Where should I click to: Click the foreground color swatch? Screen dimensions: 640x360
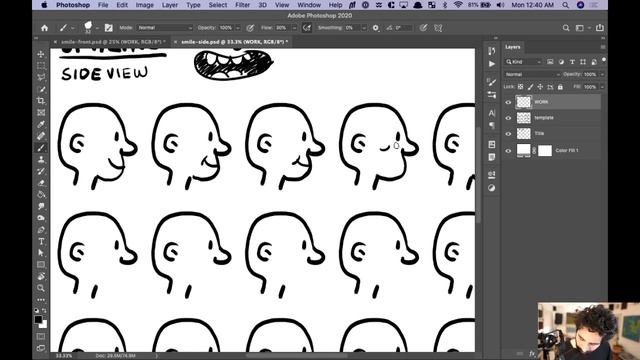(x=38, y=320)
